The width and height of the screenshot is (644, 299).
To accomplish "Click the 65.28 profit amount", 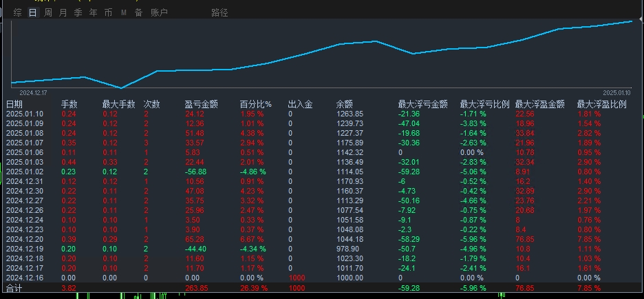I will [194, 239].
